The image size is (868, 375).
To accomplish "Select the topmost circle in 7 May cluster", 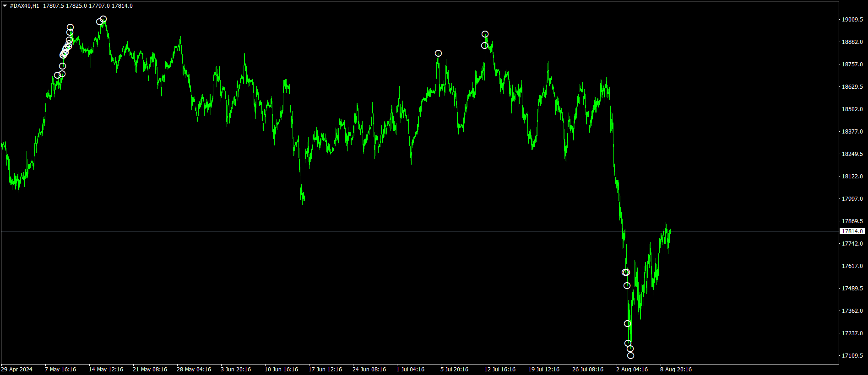I will click(x=70, y=27).
